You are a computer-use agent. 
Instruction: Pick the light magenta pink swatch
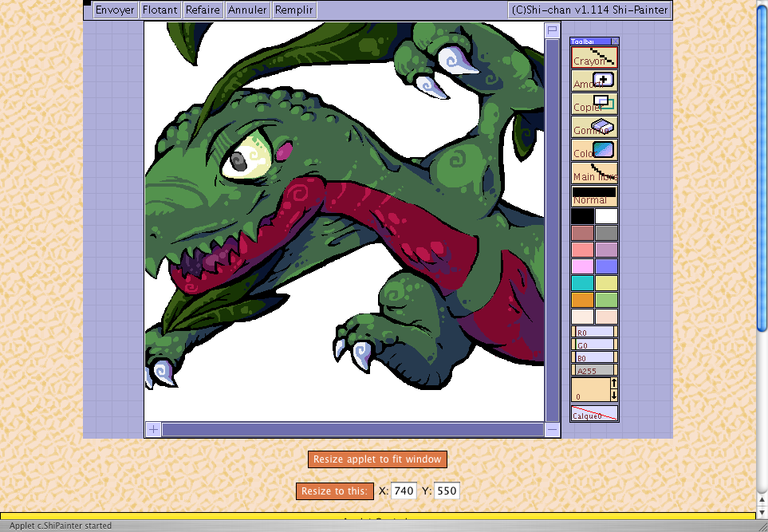coord(582,266)
